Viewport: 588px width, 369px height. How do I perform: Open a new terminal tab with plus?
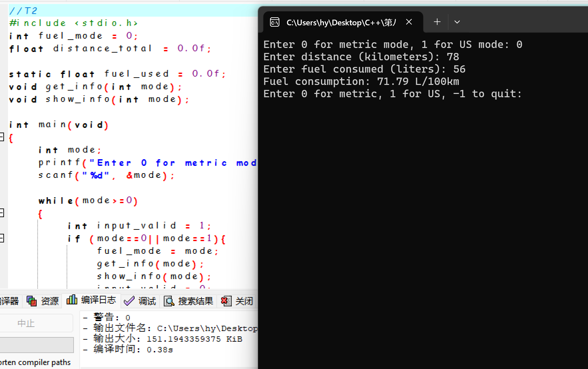coord(437,22)
